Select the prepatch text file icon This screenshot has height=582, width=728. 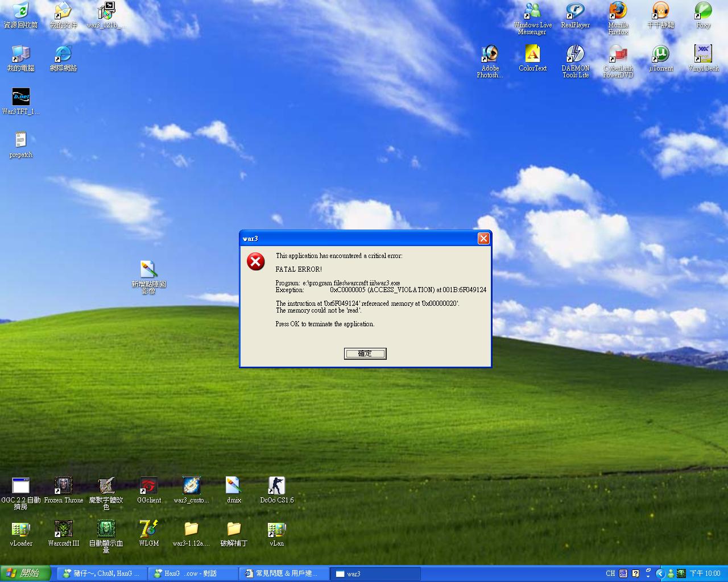(x=20, y=144)
